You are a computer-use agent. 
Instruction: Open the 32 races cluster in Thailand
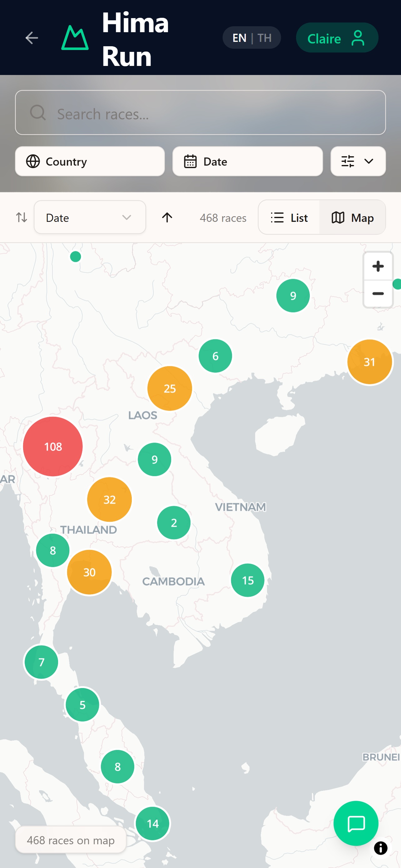[x=109, y=499]
